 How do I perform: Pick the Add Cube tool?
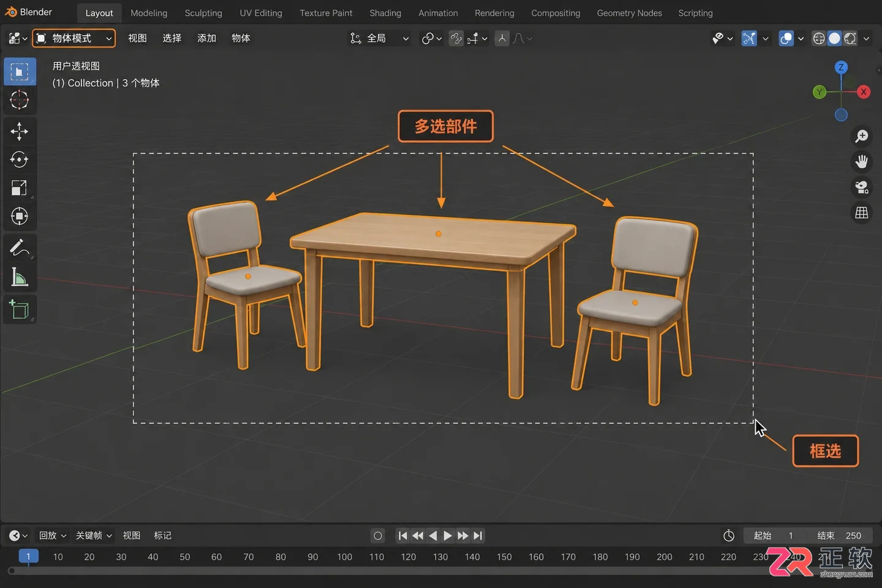coord(20,309)
